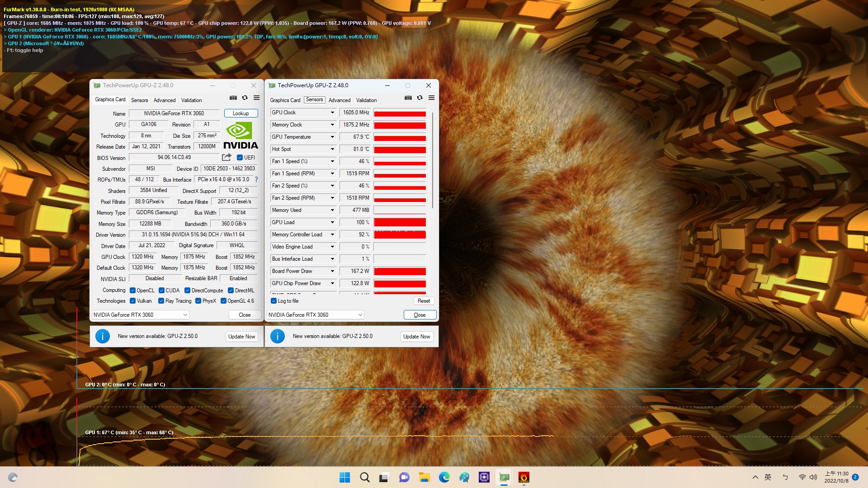Click info icon in right update notification
Screen dimensions: 868x488
tap(277, 336)
